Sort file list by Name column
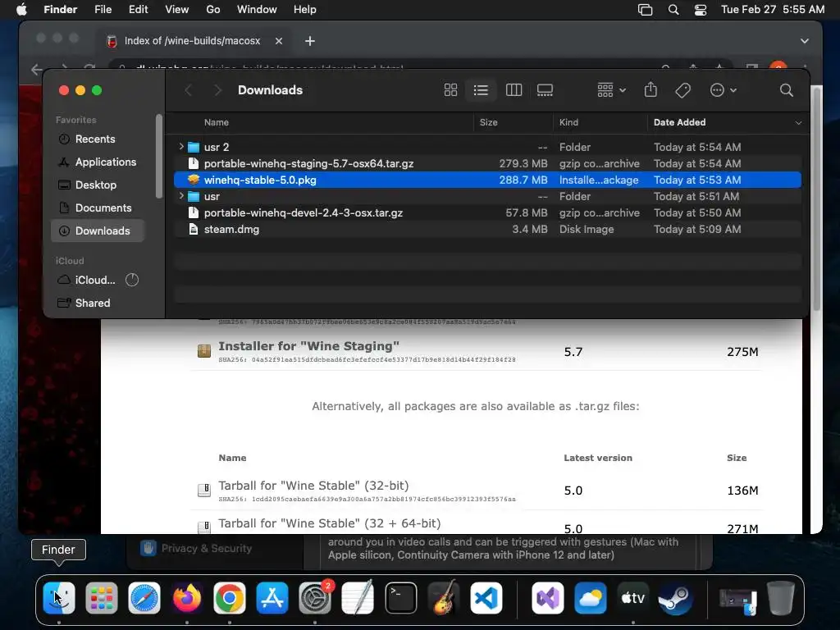Viewport: 840px width, 630px height. [x=216, y=122]
